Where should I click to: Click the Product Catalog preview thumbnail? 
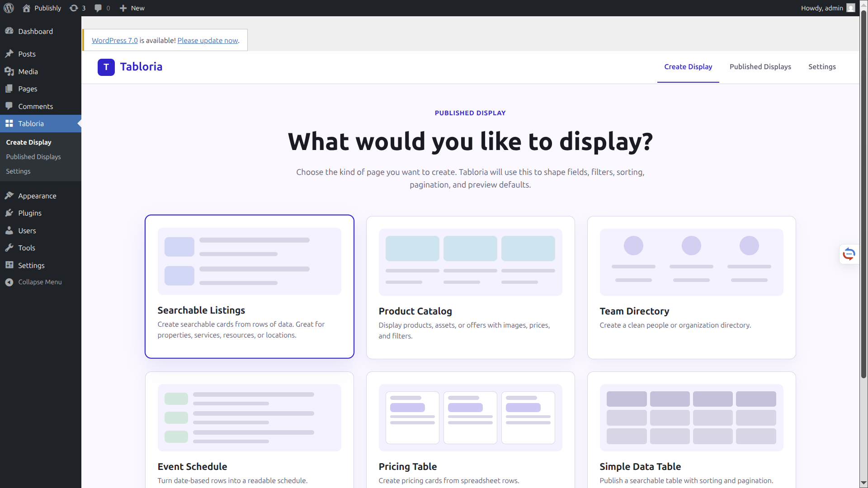coord(470,262)
